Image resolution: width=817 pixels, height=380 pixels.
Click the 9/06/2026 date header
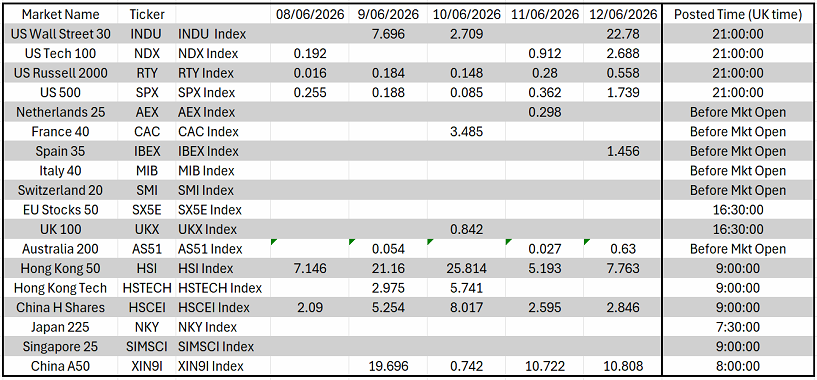388,15
